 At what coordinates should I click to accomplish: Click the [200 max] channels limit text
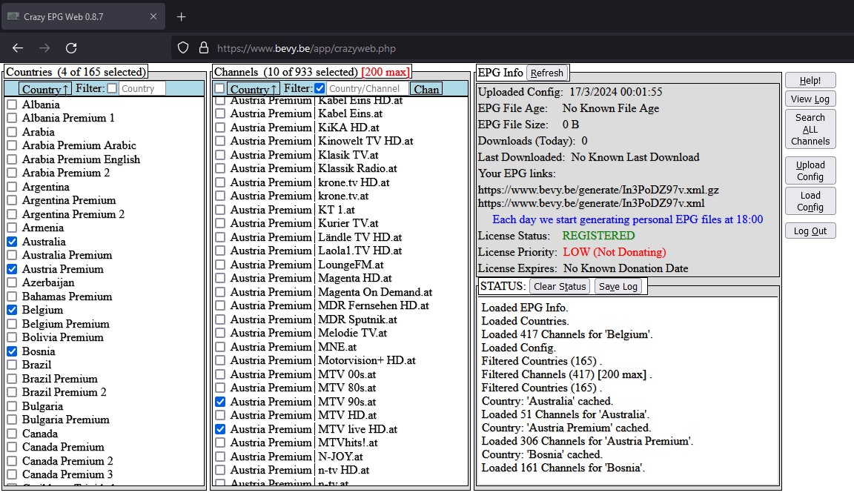coord(385,72)
